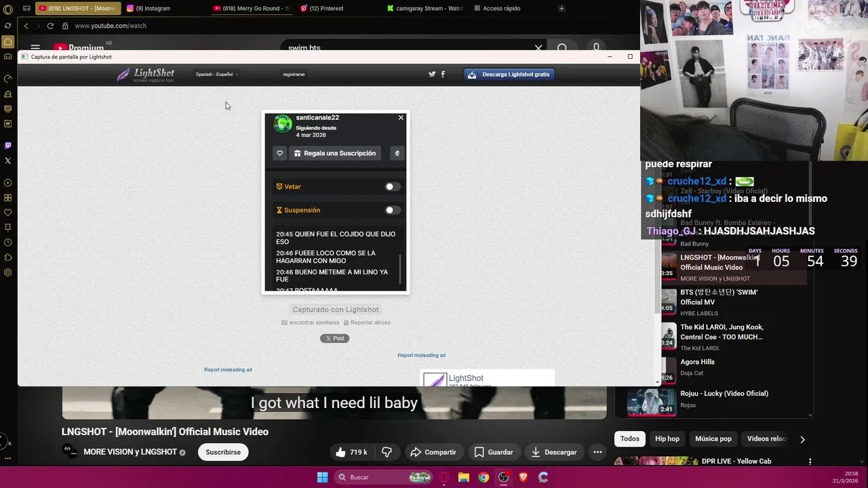Open the three-dot more actions menu
Viewport: 868px width, 488px height.
[597, 452]
